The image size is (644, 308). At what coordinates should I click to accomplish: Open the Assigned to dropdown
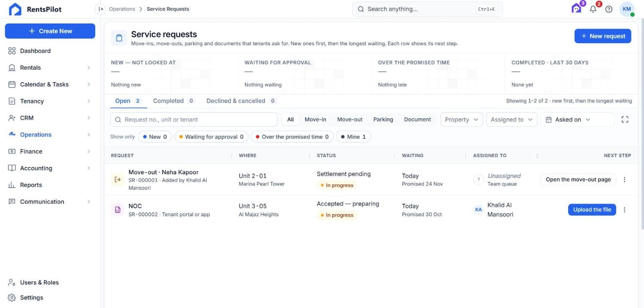[512, 119]
